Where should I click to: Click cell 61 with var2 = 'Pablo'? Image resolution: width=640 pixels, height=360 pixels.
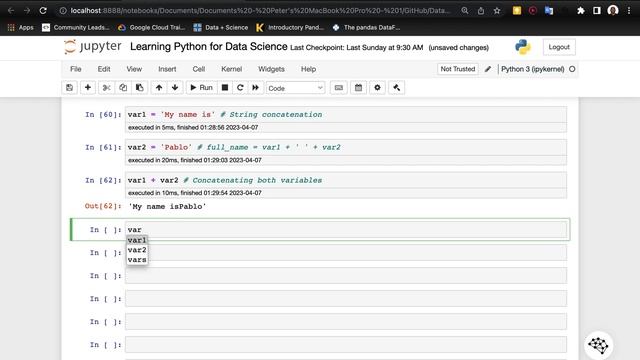point(346,147)
